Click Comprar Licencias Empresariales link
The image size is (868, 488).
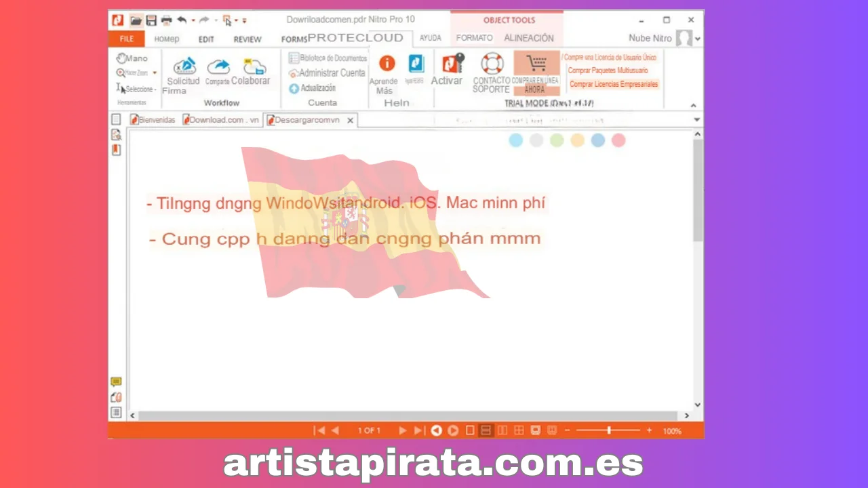(x=614, y=84)
